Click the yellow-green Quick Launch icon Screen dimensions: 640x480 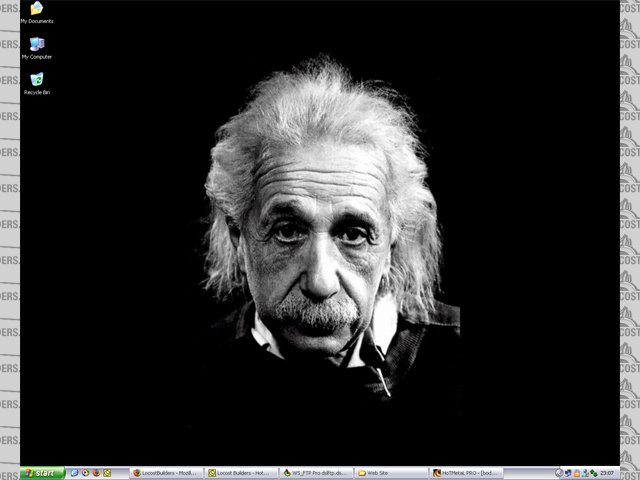pos(107,473)
